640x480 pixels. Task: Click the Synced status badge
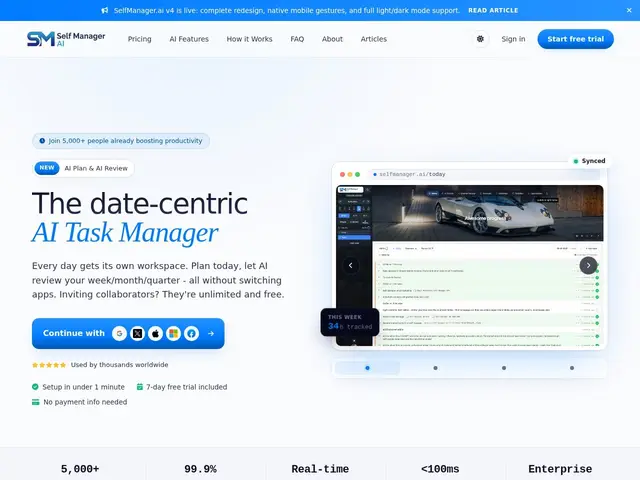[589, 161]
